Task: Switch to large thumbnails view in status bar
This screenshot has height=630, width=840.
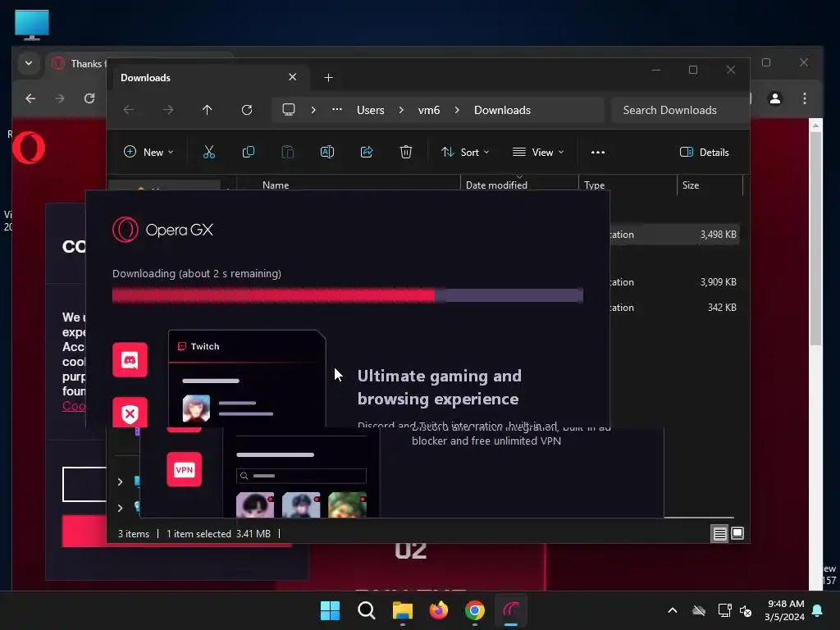Action: click(x=737, y=533)
